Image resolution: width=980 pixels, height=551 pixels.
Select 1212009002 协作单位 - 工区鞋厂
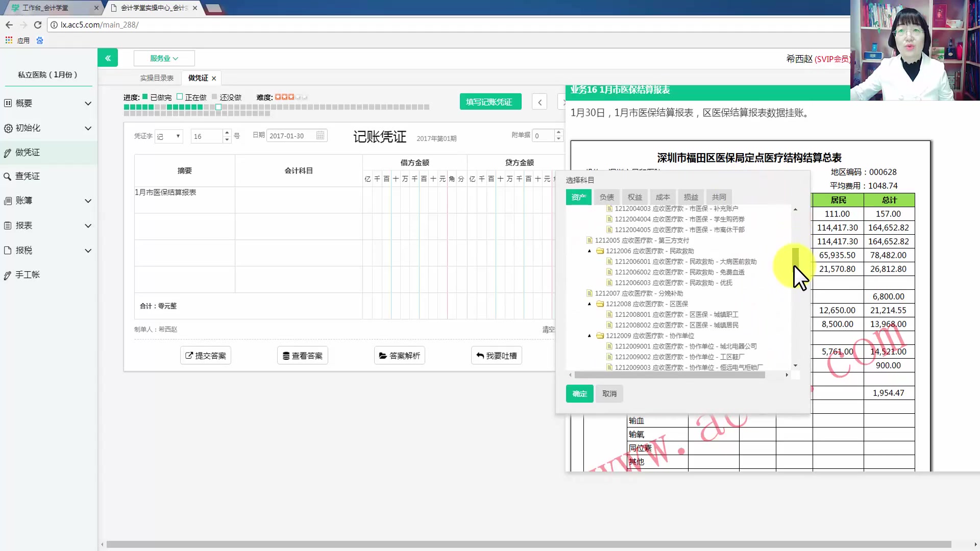(679, 357)
